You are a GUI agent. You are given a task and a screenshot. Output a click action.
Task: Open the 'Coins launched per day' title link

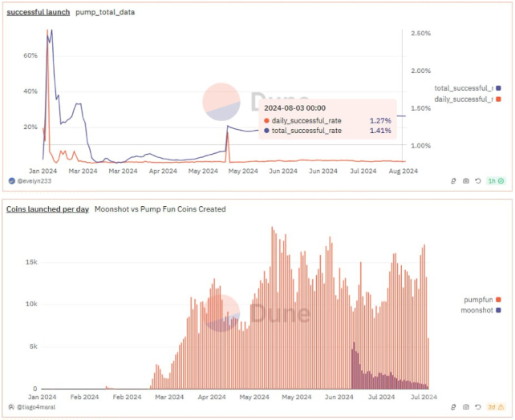47,209
